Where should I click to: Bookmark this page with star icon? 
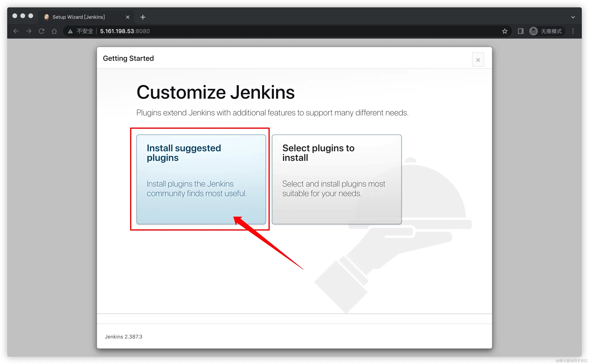tap(505, 31)
